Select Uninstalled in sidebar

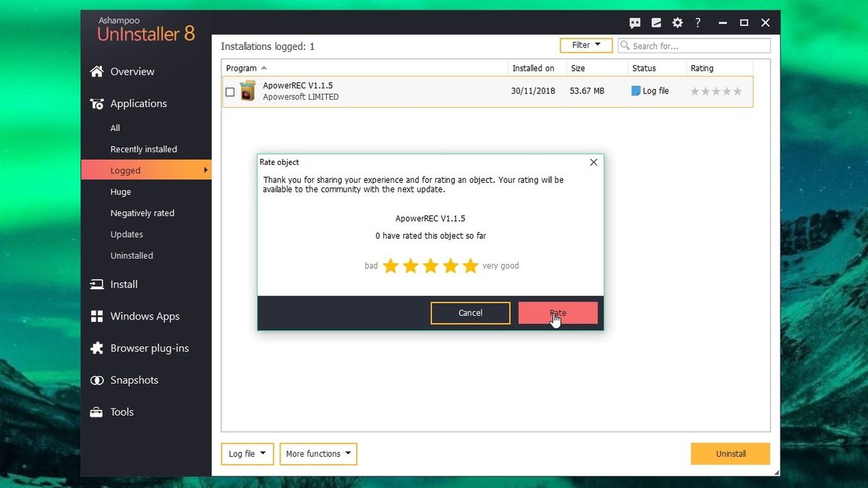tap(132, 255)
